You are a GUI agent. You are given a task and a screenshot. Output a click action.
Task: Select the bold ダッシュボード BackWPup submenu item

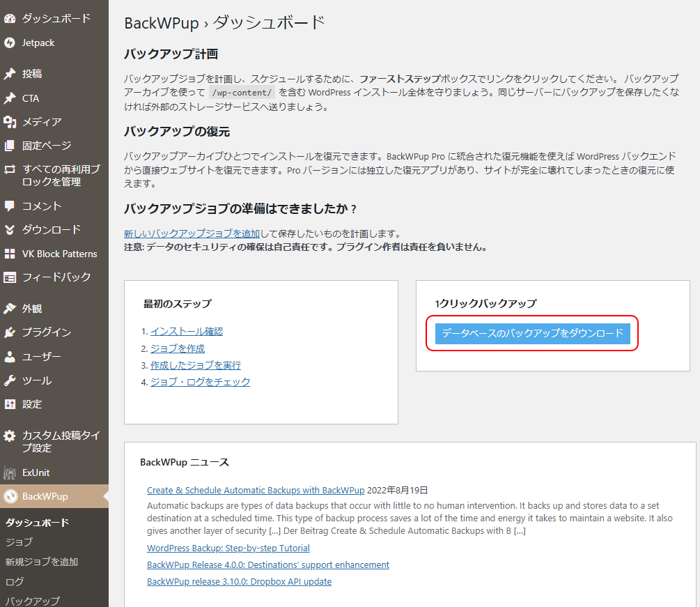coord(37,522)
